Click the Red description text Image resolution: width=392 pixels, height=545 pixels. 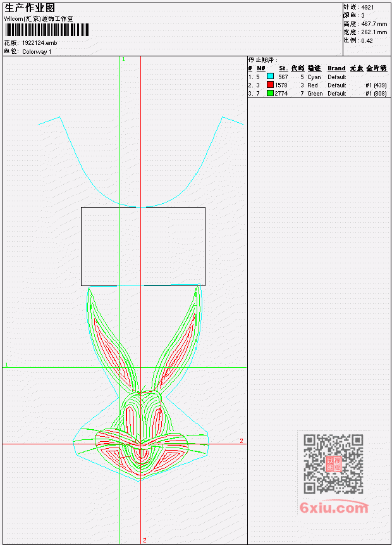tap(312, 85)
